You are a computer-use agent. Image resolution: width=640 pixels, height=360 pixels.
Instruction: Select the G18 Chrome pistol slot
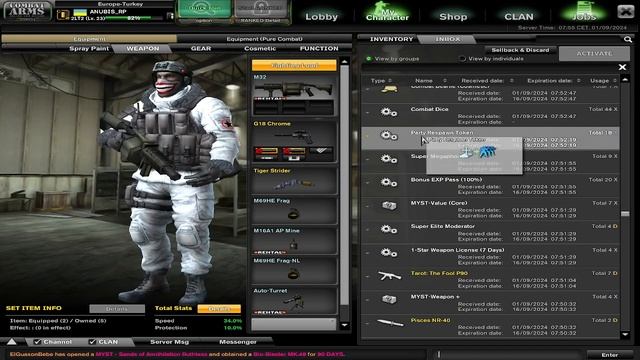pyautogui.click(x=293, y=141)
